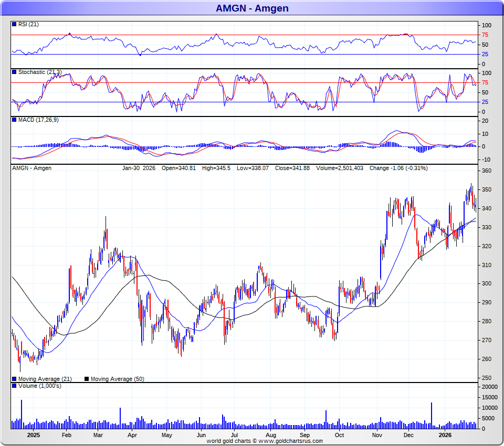The width and height of the screenshot is (504, 446).
Task: Click the Low=338.07 value
Action: (253, 168)
